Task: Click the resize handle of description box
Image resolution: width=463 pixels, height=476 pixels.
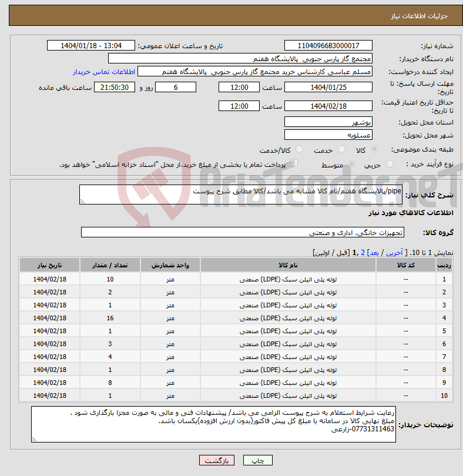Action: point(82,201)
